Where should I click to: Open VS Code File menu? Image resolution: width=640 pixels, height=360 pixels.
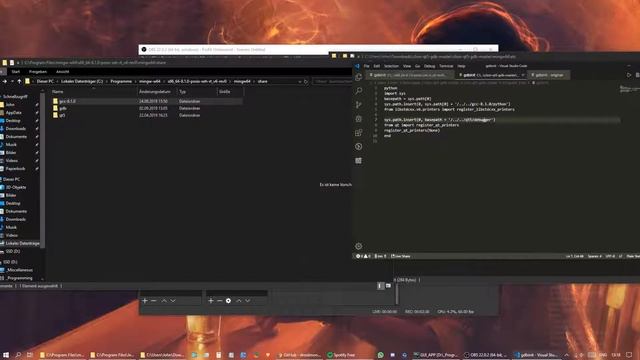pos(367,66)
